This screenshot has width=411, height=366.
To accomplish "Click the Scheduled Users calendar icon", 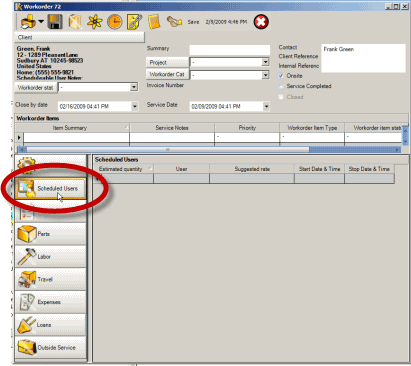I will [x=26, y=188].
